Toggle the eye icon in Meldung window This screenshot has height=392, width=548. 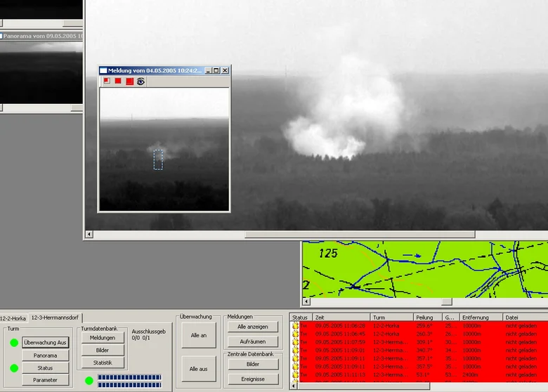[x=141, y=81]
